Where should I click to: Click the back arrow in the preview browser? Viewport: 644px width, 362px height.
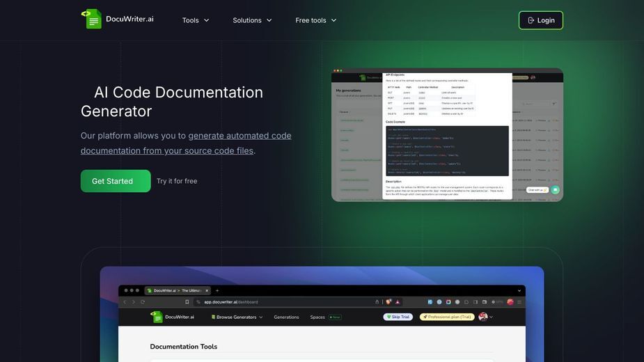(x=125, y=302)
